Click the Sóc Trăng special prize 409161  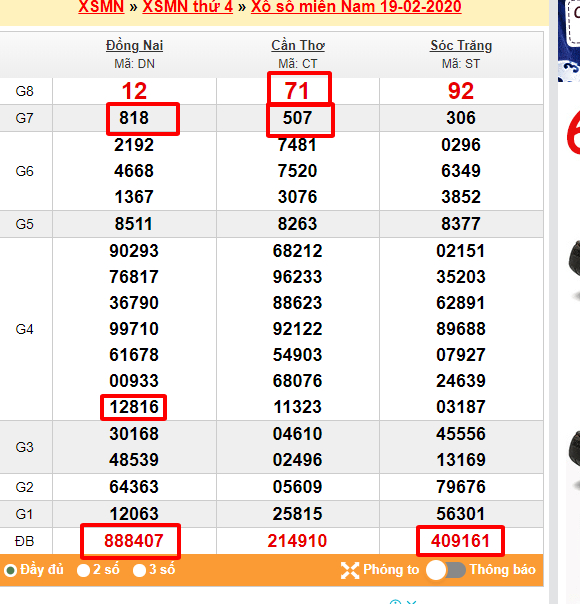tap(460, 541)
